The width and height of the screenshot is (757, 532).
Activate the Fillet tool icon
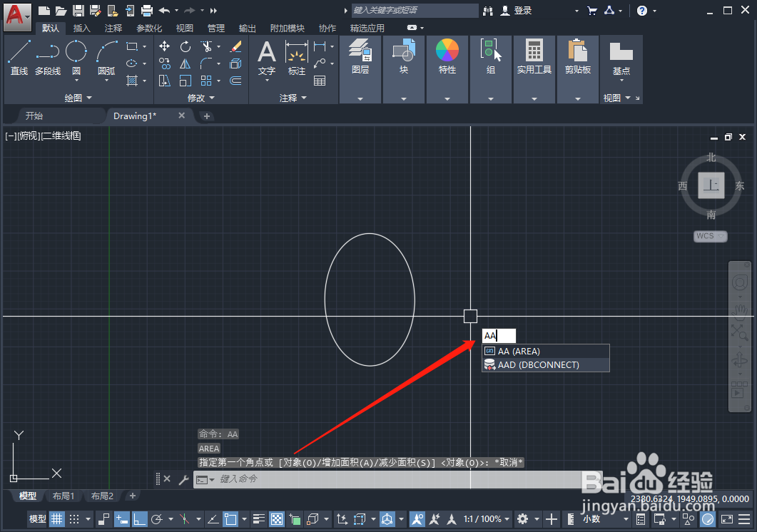tap(206, 63)
